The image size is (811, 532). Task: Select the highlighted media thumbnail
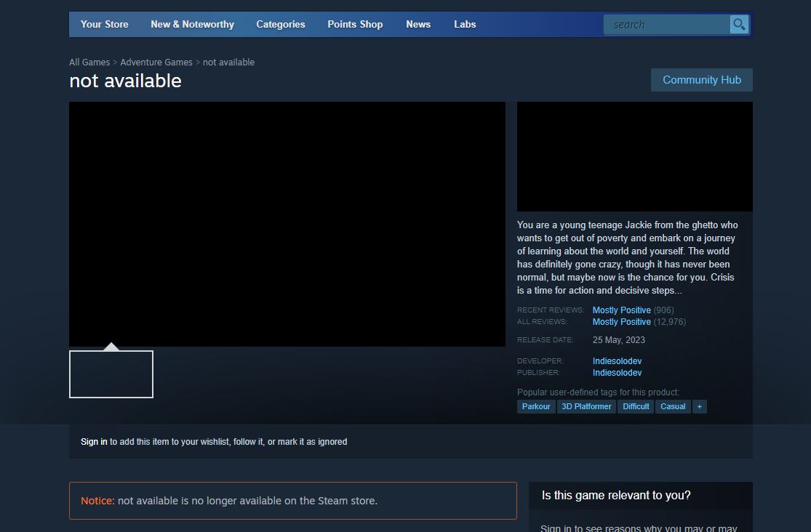point(111,374)
